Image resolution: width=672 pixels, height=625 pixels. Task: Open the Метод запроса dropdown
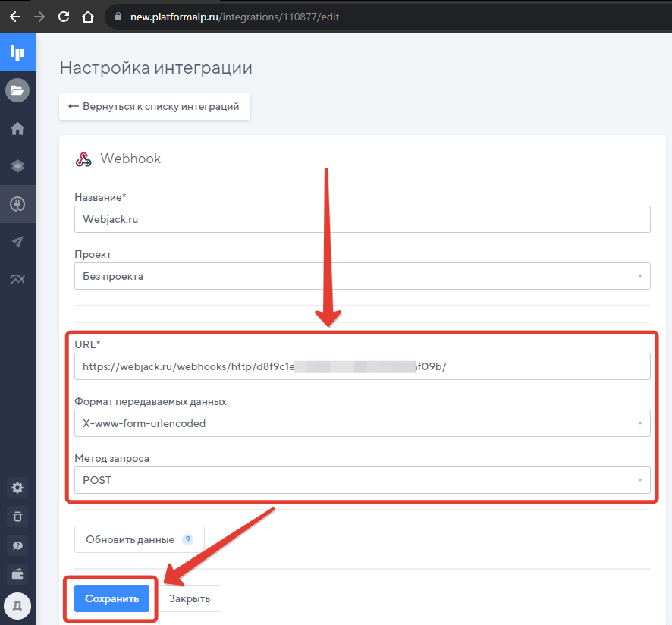(x=362, y=480)
